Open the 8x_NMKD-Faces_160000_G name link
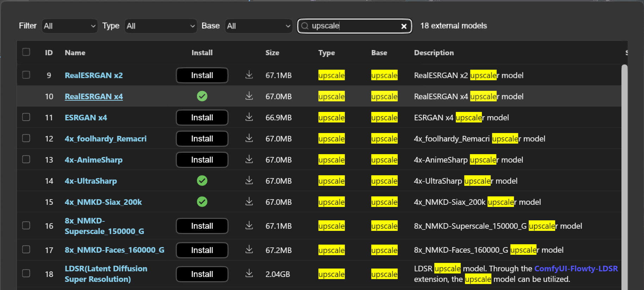The width and height of the screenshot is (644, 290). pos(114,250)
